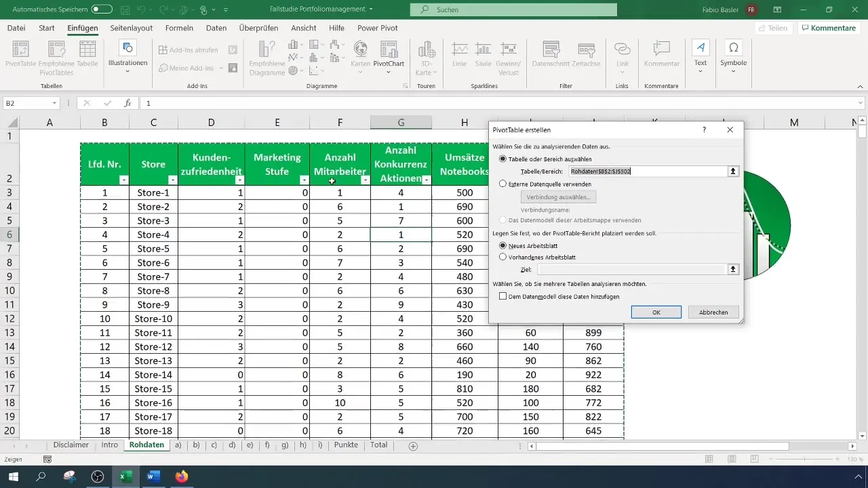Click the horizontal sheet scrollbar

point(663,446)
